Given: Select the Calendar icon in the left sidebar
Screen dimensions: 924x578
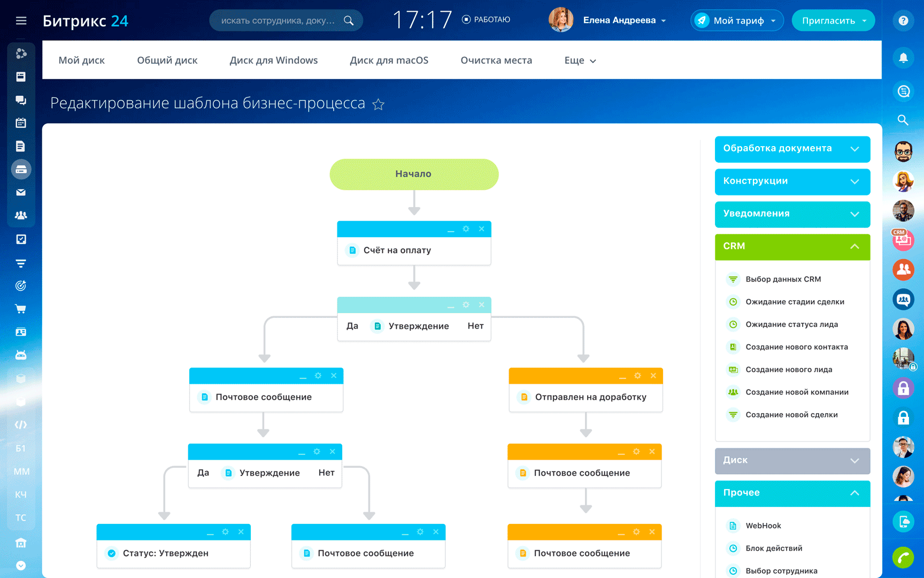Looking at the screenshot, I should pyautogui.click(x=21, y=123).
